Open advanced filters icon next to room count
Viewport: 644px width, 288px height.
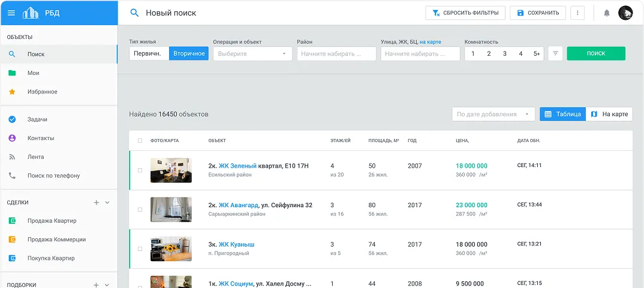point(555,54)
